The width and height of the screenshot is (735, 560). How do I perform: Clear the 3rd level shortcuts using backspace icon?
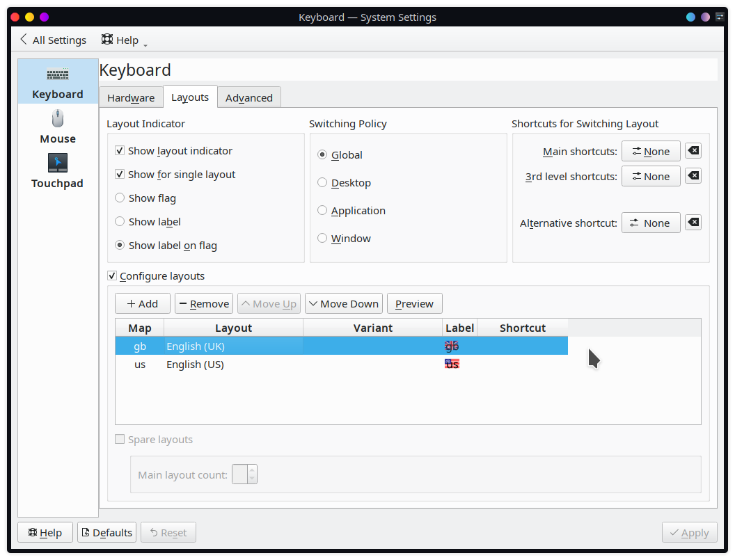tap(693, 176)
